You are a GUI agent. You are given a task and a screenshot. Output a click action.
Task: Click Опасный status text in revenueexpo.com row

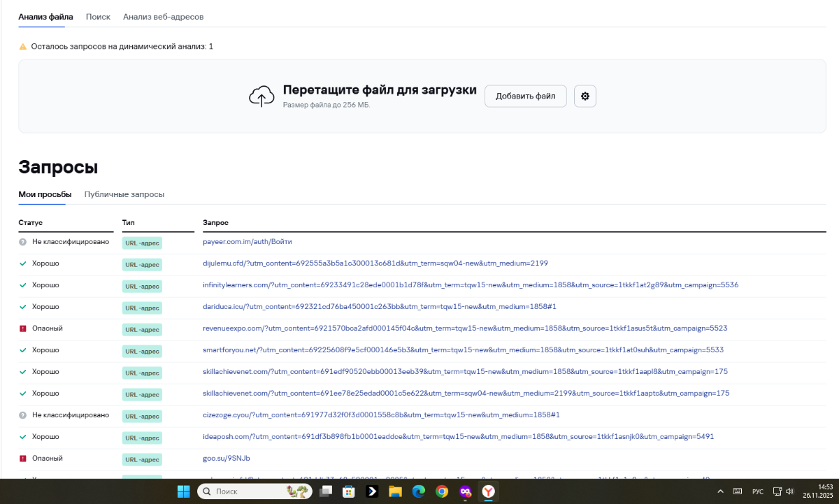point(48,329)
